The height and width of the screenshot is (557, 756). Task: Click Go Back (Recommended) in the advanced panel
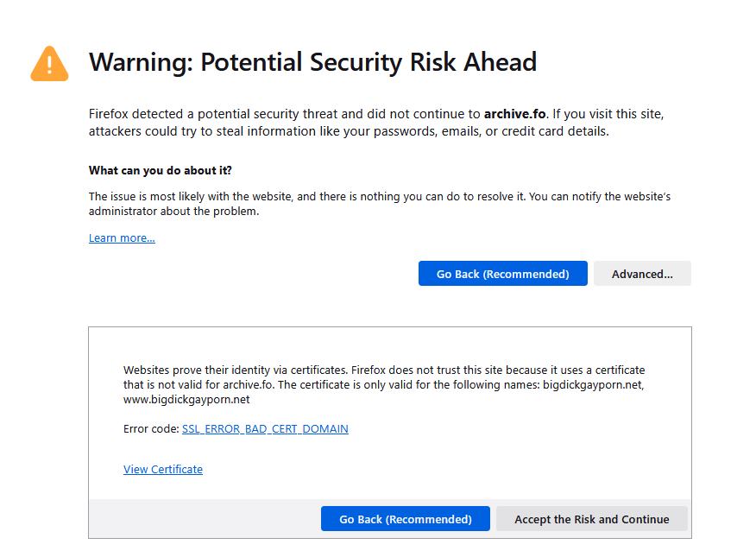click(406, 519)
